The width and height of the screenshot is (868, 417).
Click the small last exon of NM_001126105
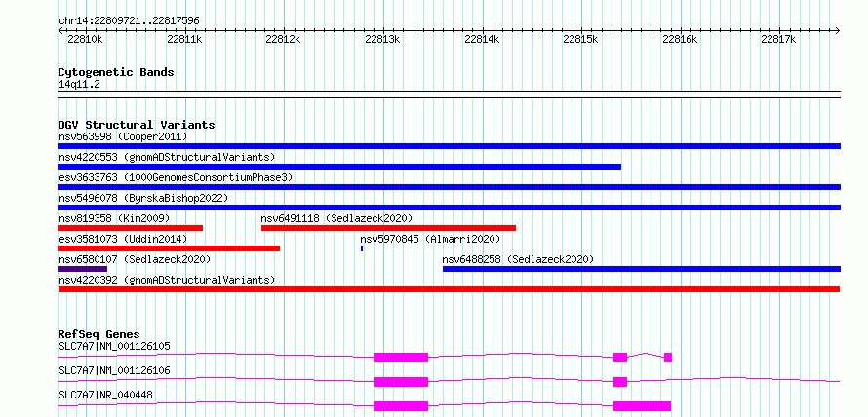pyautogui.click(x=668, y=358)
